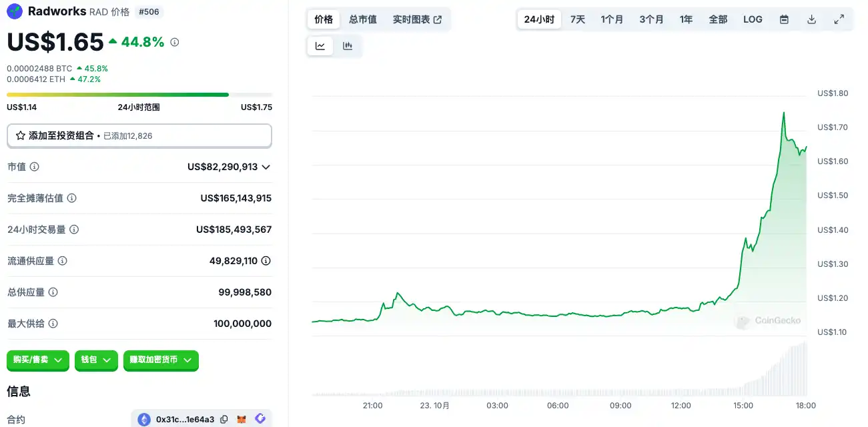Download the chart data
The image size is (868, 427).
click(x=811, y=19)
